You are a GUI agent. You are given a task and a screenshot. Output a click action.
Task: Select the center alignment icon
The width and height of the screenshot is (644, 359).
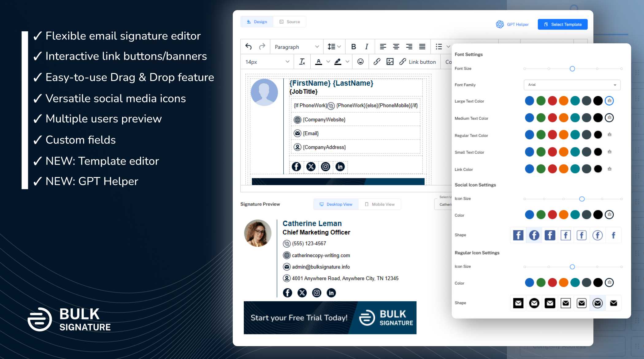pos(396,47)
